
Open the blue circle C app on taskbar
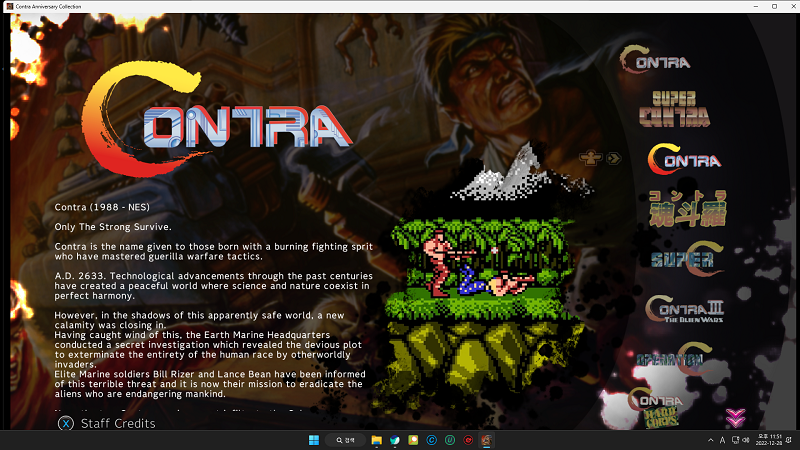coord(432,440)
